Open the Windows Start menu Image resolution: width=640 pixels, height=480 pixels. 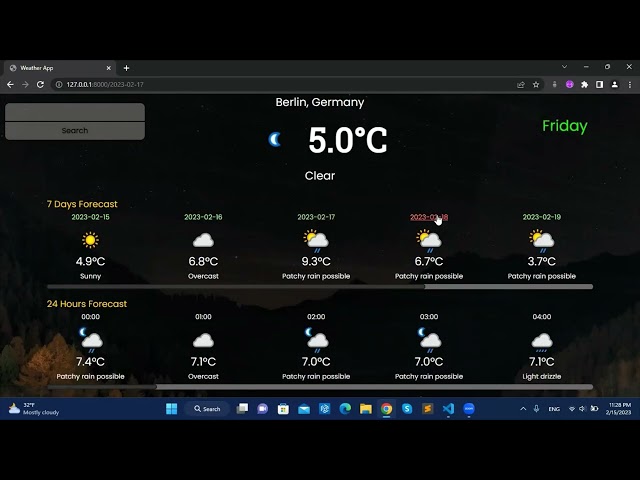[x=171, y=409]
